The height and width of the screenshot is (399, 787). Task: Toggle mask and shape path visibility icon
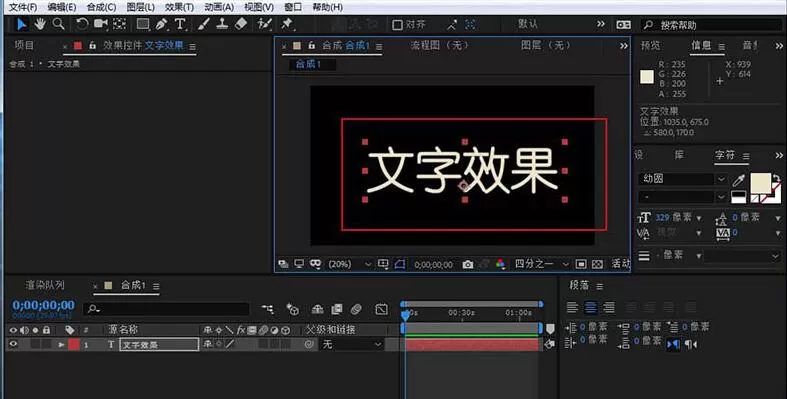pyautogui.click(x=400, y=264)
